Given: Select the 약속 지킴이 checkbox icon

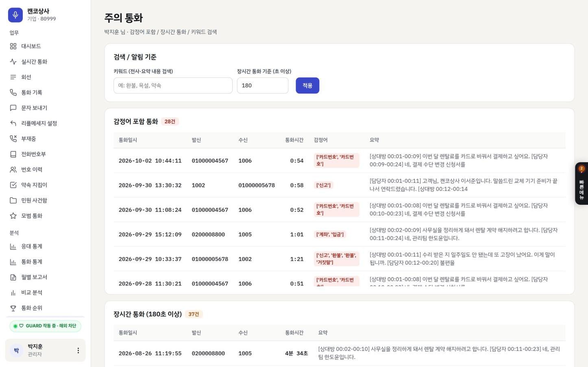Looking at the screenshot, I should click(x=13, y=185).
